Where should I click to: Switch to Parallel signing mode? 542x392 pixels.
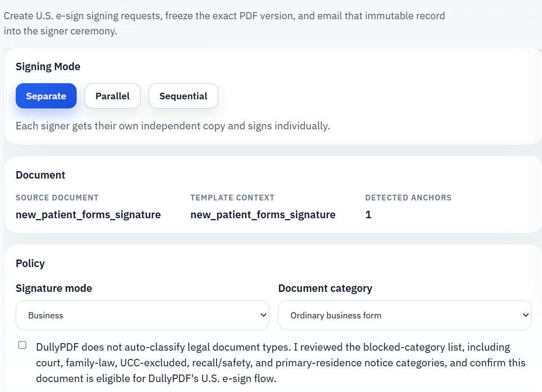coord(112,95)
